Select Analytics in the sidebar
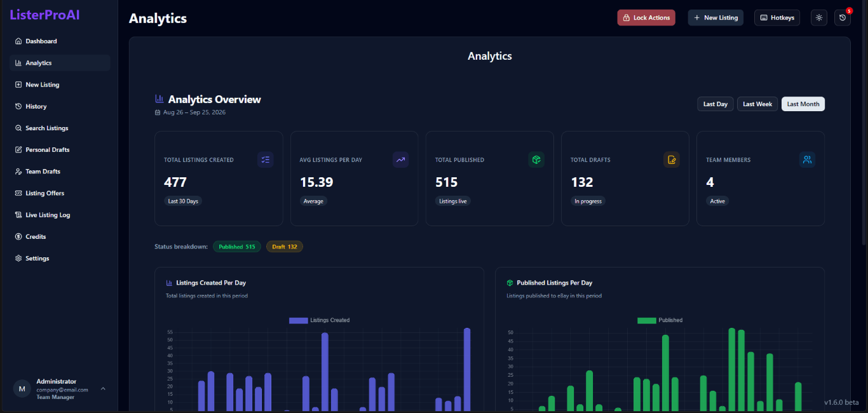 click(60, 63)
